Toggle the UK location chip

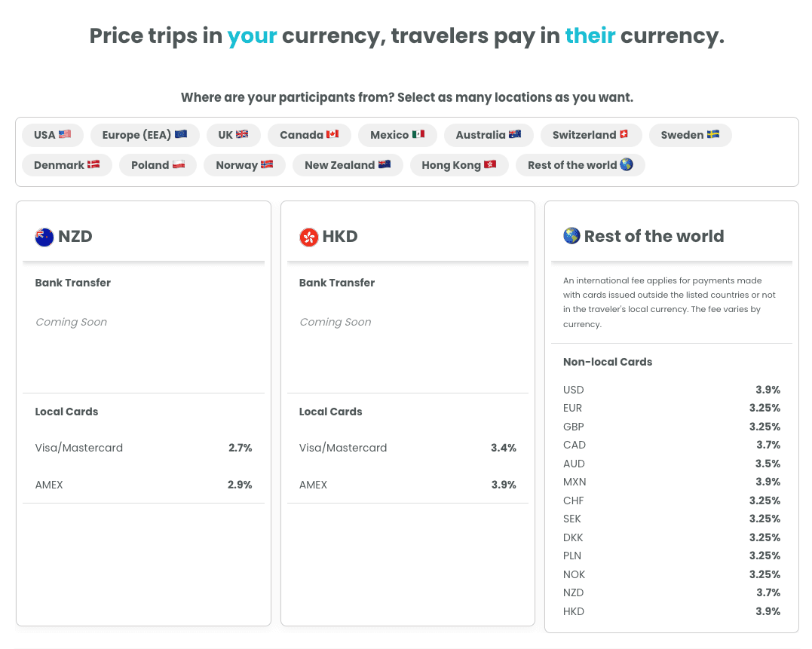[233, 135]
